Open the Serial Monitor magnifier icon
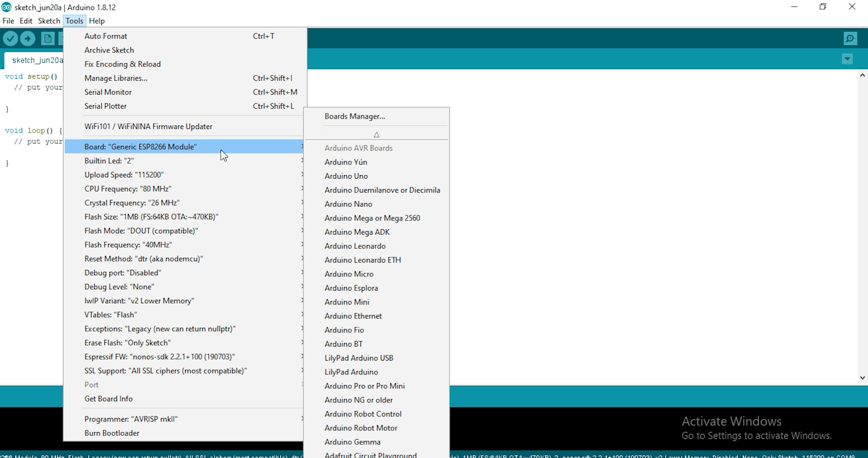868x458 pixels. (x=850, y=38)
